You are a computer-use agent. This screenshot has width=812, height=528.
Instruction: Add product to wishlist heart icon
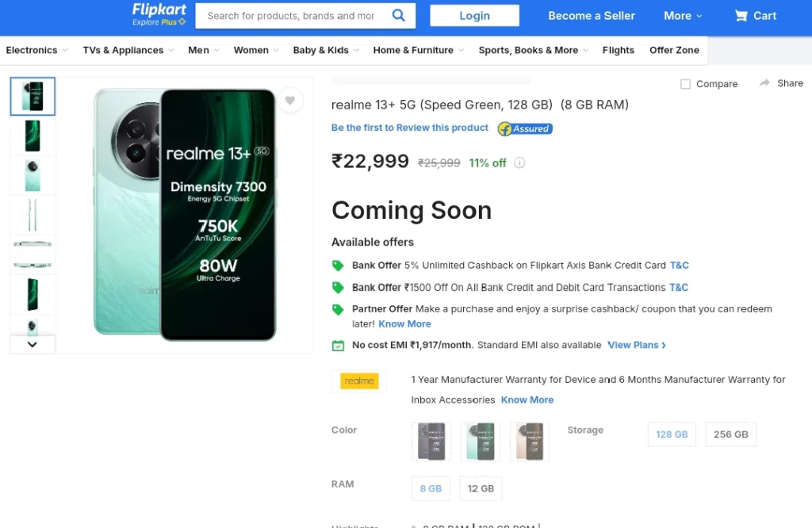[x=290, y=101]
